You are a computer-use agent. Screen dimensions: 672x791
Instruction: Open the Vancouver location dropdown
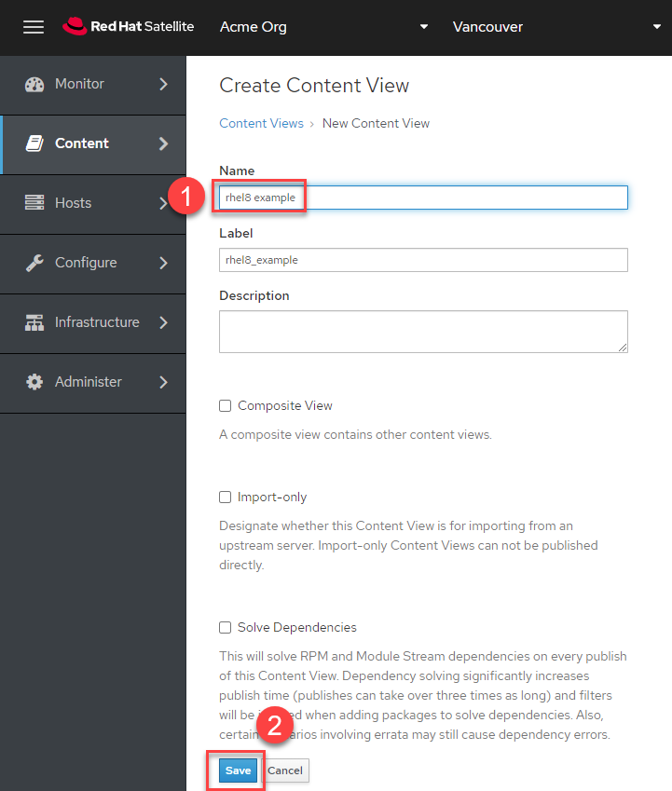[x=555, y=27]
